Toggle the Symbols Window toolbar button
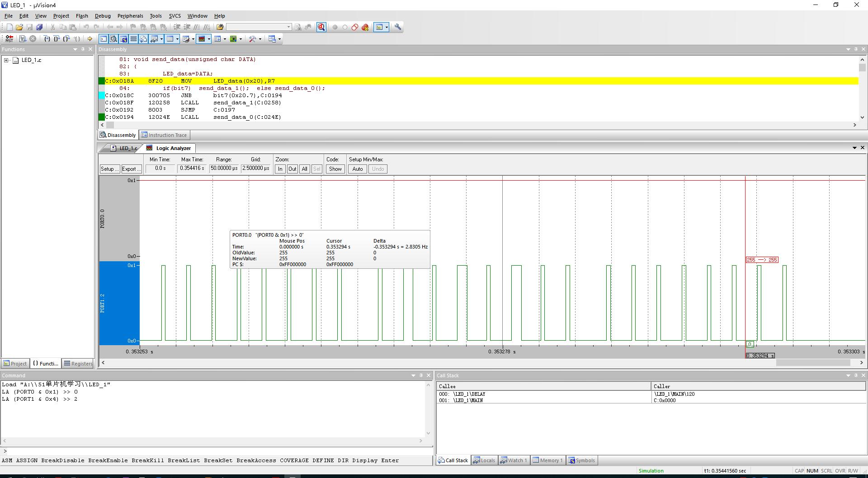This screenshot has width=868, height=478. point(123,39)
